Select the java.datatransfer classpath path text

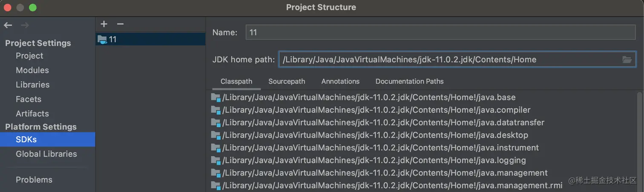tap(383, 123)
